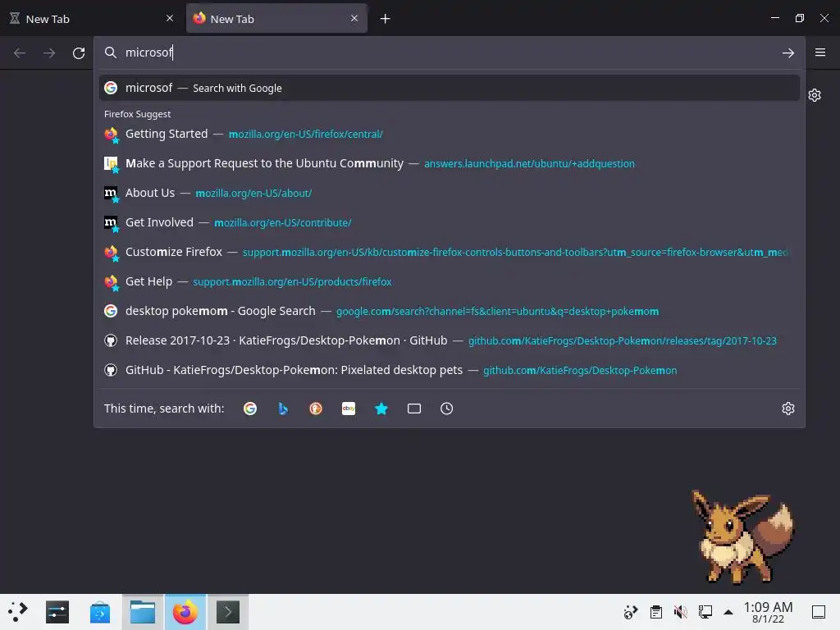Open Release 2017-10-23 Desktop-Pokemon GitHub suggestion

449,340
